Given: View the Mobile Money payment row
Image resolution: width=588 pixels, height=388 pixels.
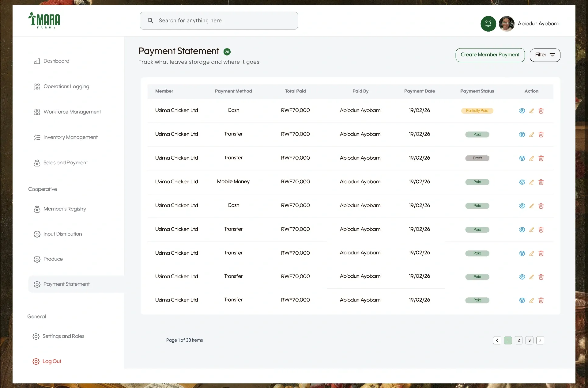Looking at the screenshot, I should [522, 182].
